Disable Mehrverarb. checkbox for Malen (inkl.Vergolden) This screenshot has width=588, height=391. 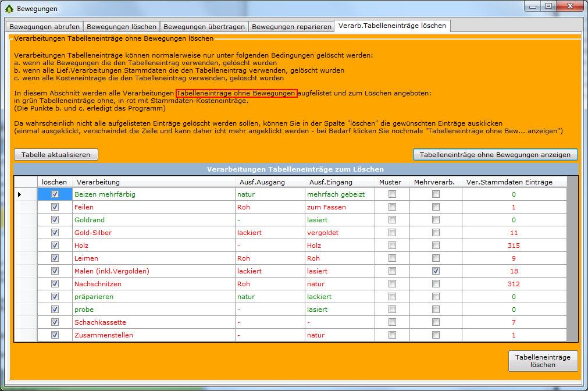436,271
